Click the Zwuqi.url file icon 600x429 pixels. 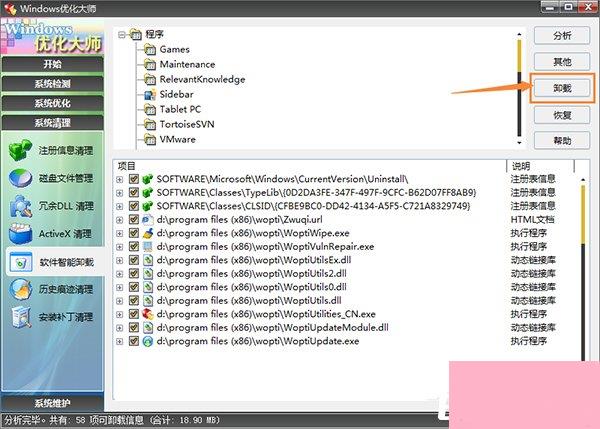point(147,220)
